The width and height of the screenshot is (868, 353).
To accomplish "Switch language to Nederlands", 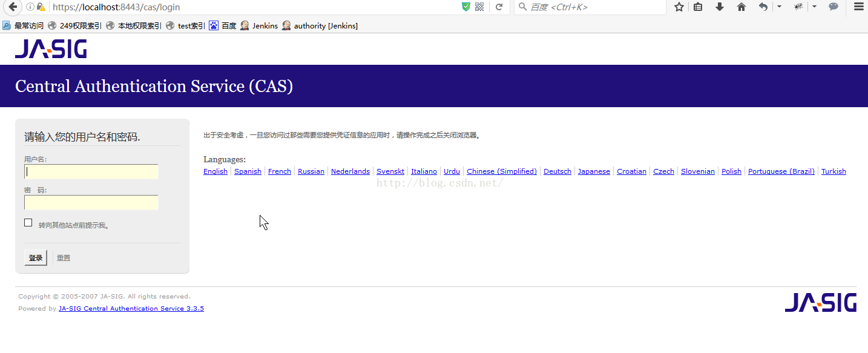I will (350, 171).
